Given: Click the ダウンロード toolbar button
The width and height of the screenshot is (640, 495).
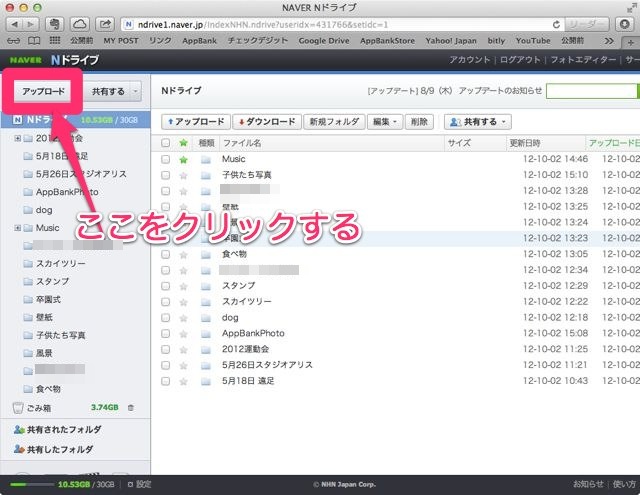Looking at the screenshot, I should [x=267, y=122].
